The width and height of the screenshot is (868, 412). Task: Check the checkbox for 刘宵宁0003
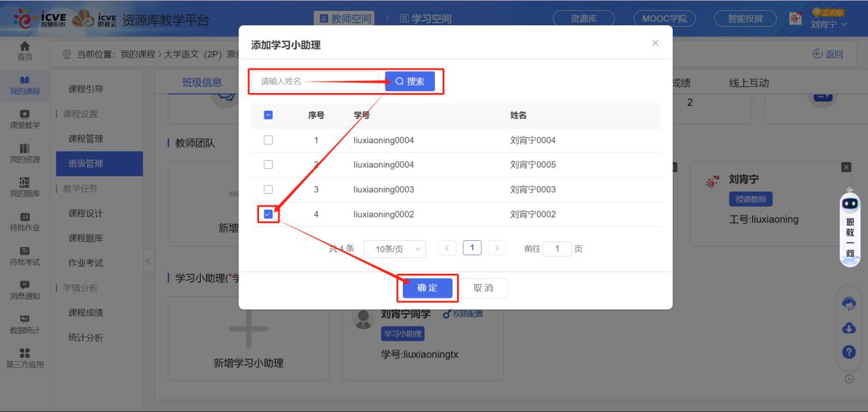[x=268, y=189]
